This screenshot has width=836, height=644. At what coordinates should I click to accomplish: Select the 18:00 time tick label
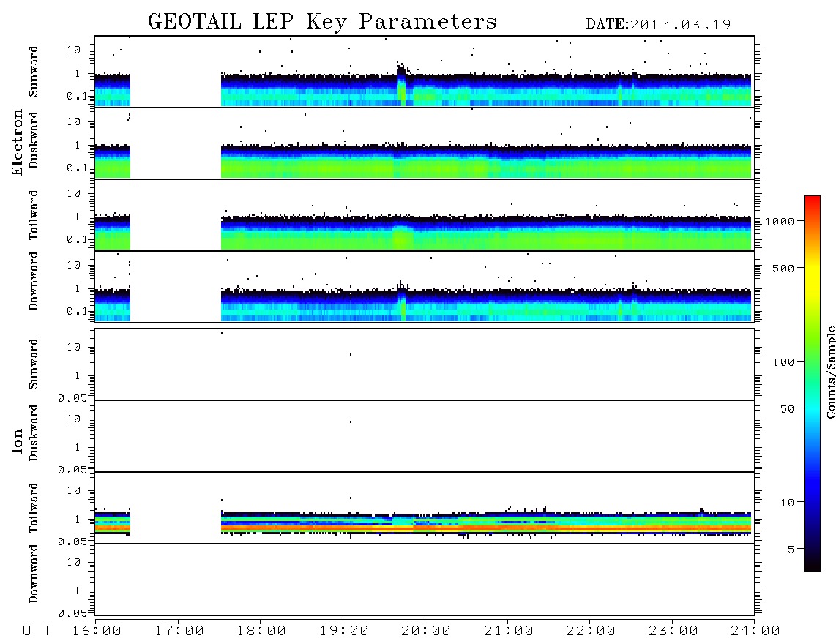pyautogui.click(x=262, y=632)
